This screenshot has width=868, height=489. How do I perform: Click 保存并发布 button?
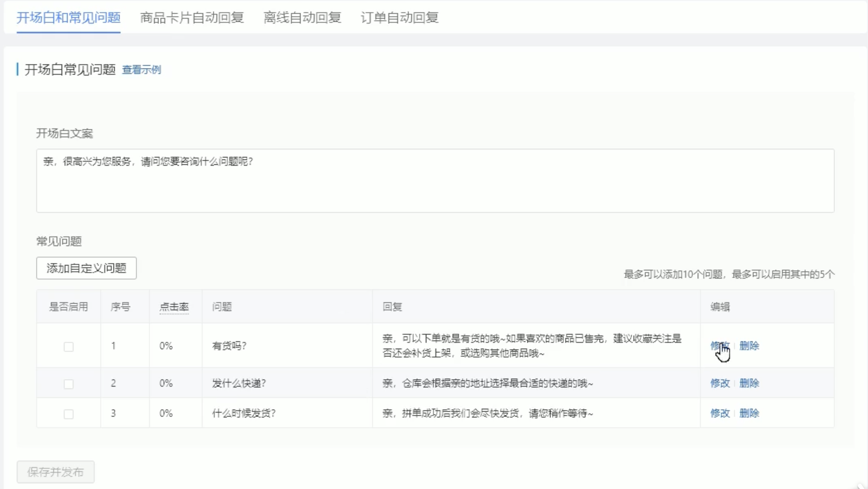pyautogui.click(x=56, y=472)
